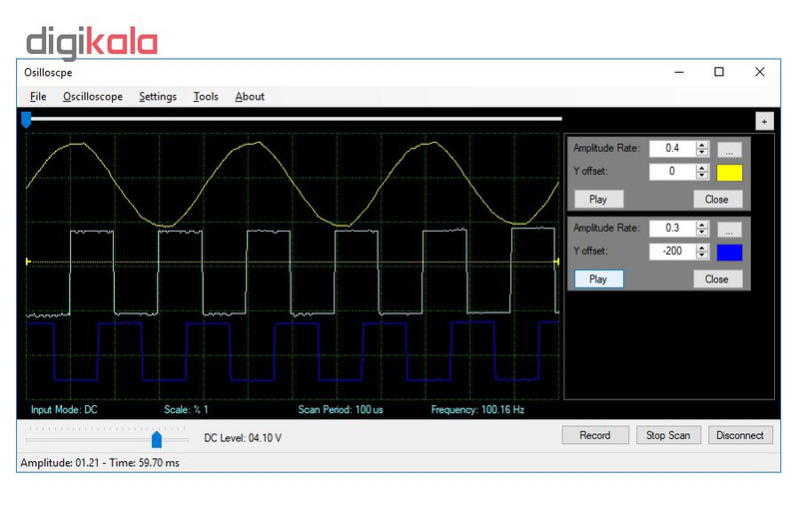Image resolution: width=799 pixels, height=532 pixels.
Task: Open browse button beside 0.3 Amplitude Rate
Action: [x=730, y=229]
